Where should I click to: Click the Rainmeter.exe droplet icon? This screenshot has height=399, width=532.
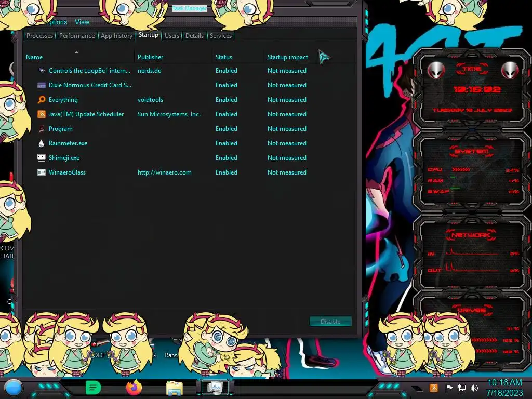point(42,143)
